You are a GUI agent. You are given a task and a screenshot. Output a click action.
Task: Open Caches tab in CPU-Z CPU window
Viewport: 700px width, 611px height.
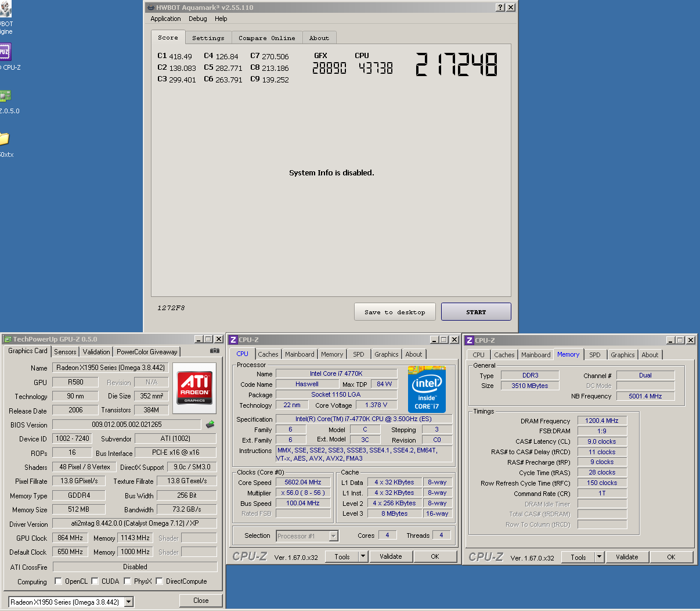click(268, 354)
